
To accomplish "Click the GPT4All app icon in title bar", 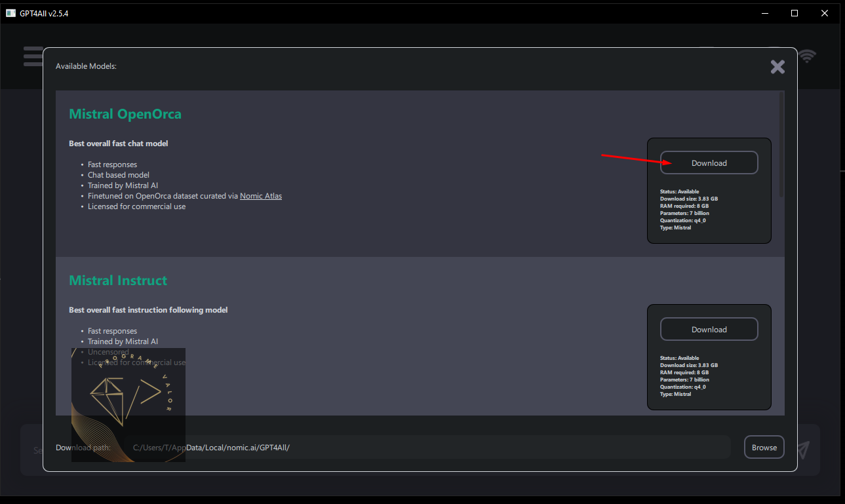I will pos(10,13).
